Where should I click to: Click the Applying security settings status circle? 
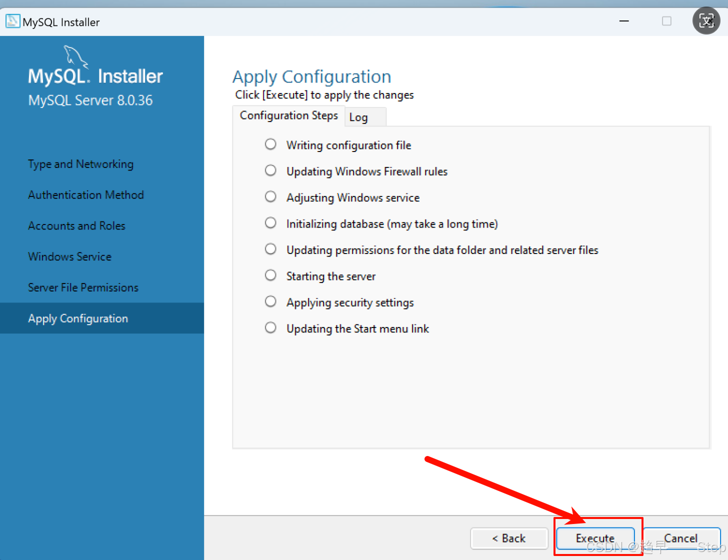point(270,301)
